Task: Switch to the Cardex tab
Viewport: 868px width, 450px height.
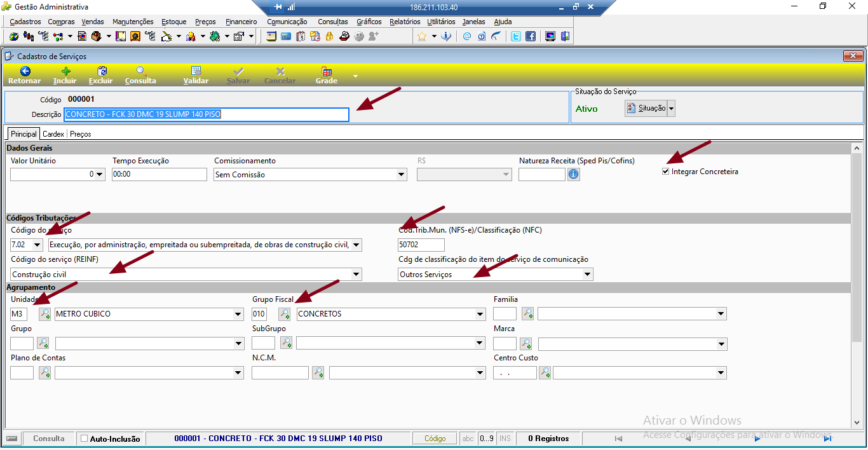Action: [x=53, y=134]
